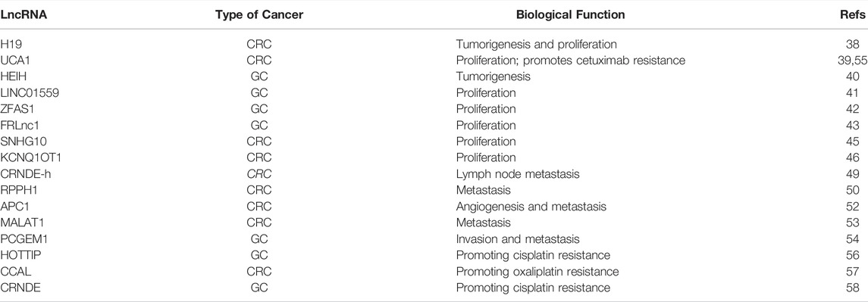This screenshot has width=868, height=302.
Task: Select Invasion and metastasis cell
Action: coord(518,239)
